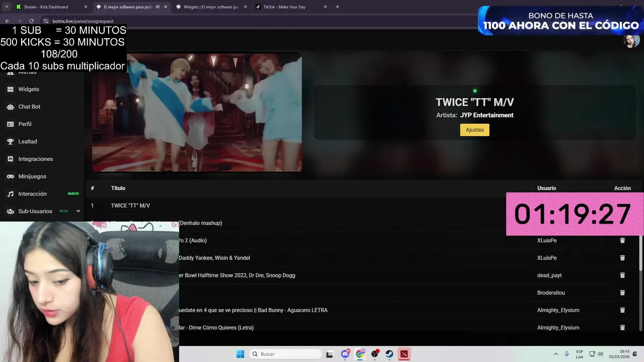Open the Widgets sidebar item
Screen dimensions: 644x362
29,89
